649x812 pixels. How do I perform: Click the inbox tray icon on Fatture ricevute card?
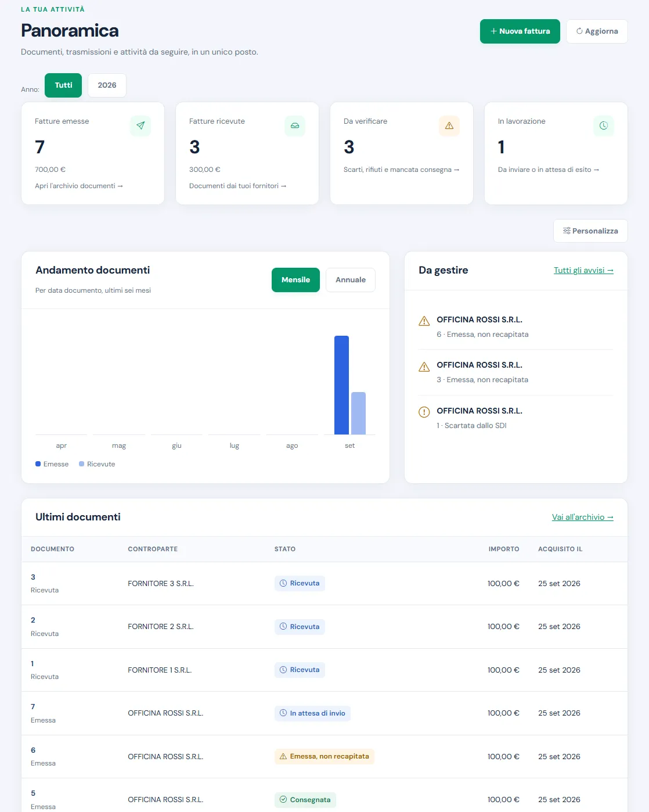click(295, 125)
